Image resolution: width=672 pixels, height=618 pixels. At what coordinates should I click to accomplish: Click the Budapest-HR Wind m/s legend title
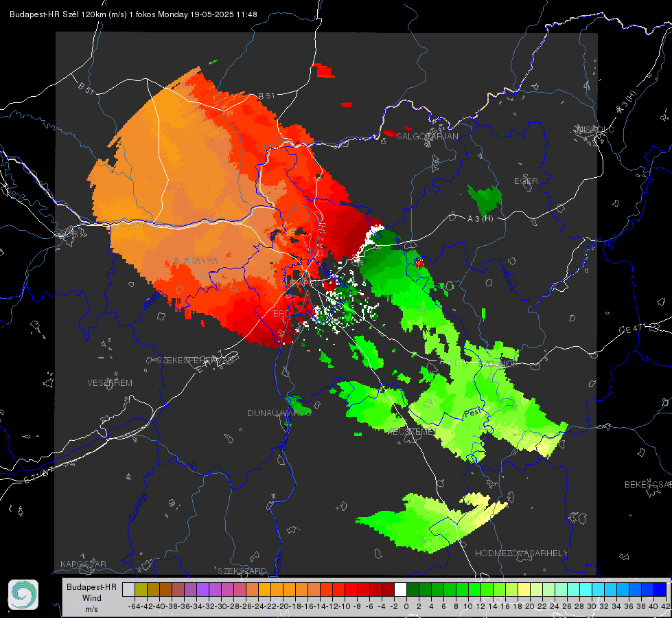tap(92, 598)
